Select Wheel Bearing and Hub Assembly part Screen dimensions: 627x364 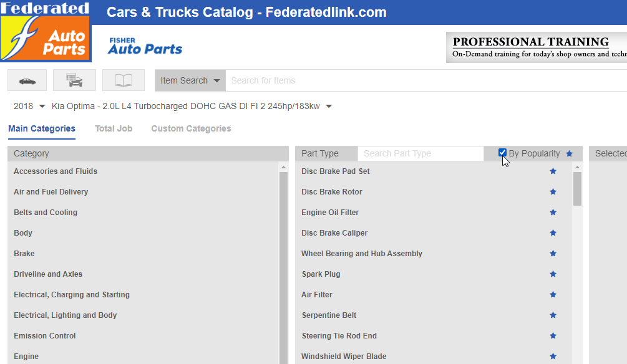coord(362,254)
